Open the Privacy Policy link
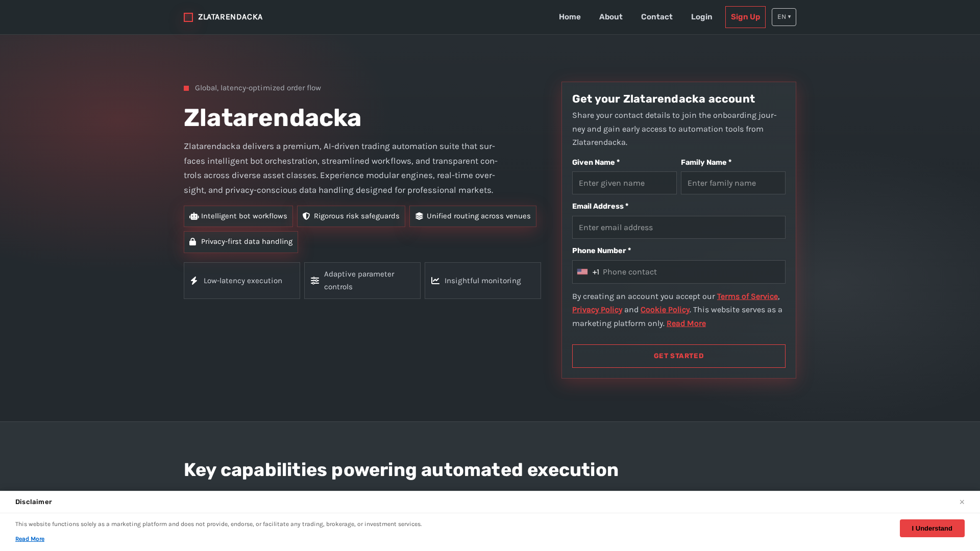 (597, 310)
